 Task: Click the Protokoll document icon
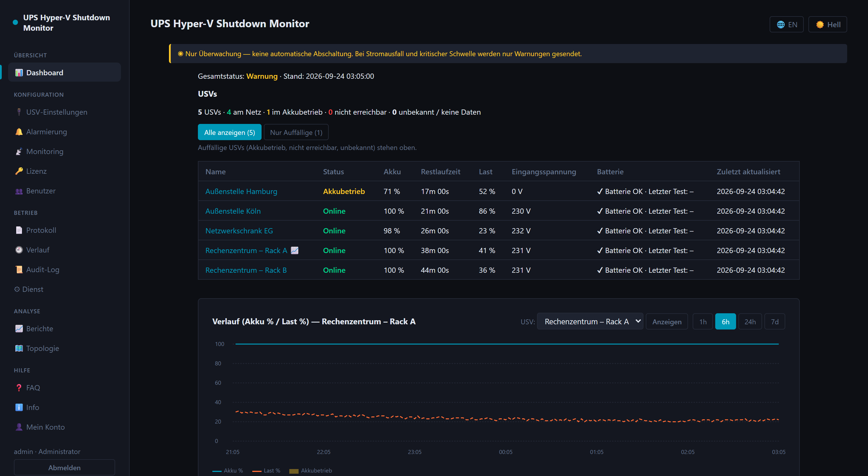[x=19, y=230]
